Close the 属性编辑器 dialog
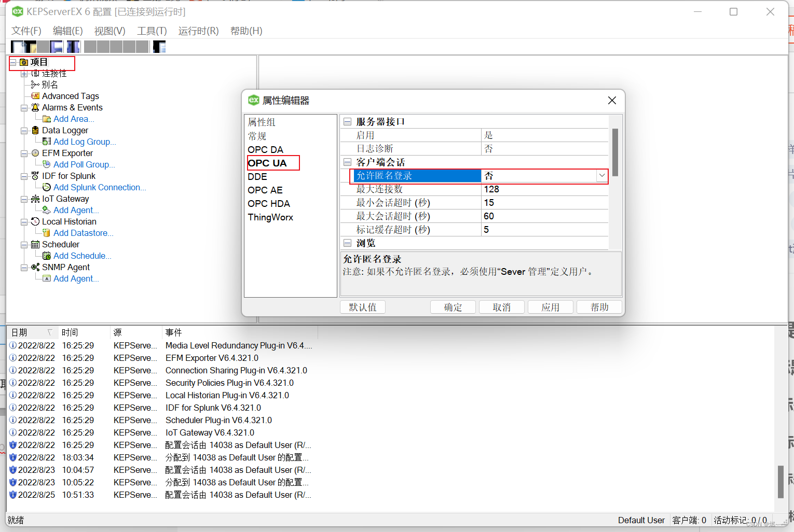 (612, 100)
